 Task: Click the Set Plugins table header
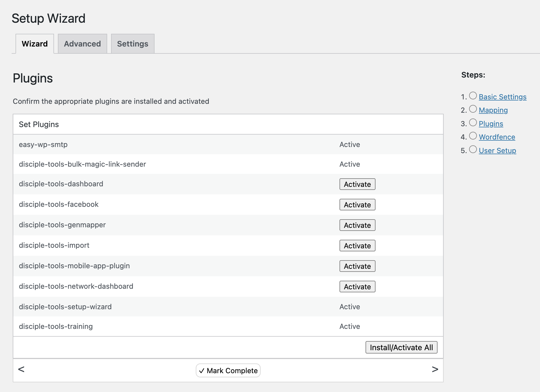pyautogui.click(x=228, y=124)
